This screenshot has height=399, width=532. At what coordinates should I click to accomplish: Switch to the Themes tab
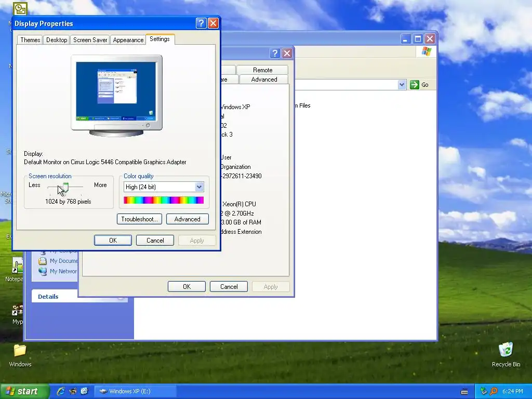30,40
